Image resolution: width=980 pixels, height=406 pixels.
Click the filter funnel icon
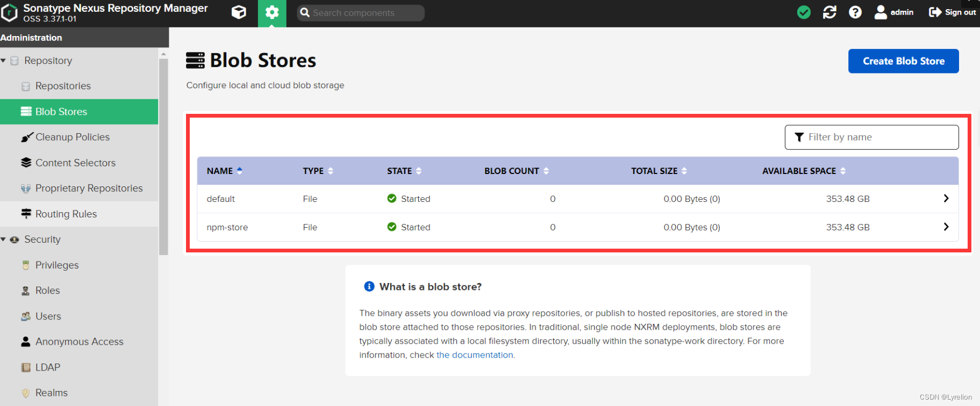(x=799, y=137)
